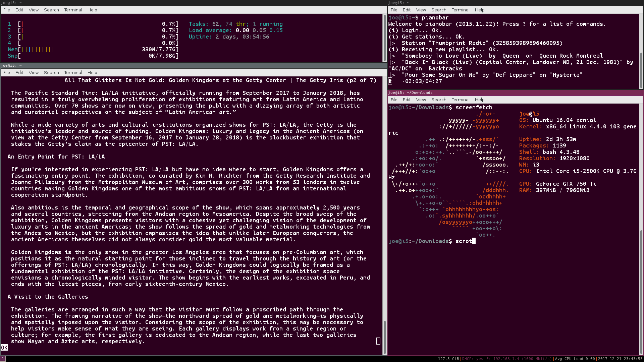Screen dimensions: 644x362
Task: Click htop Uptime text
Action: (x=229, y=37)
